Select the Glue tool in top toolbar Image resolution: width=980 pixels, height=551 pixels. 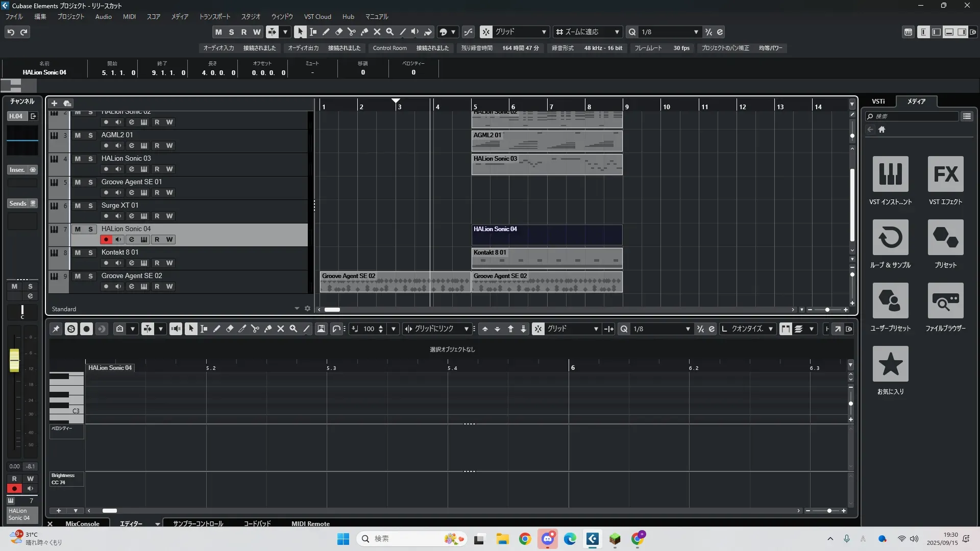tap(364, 32)
